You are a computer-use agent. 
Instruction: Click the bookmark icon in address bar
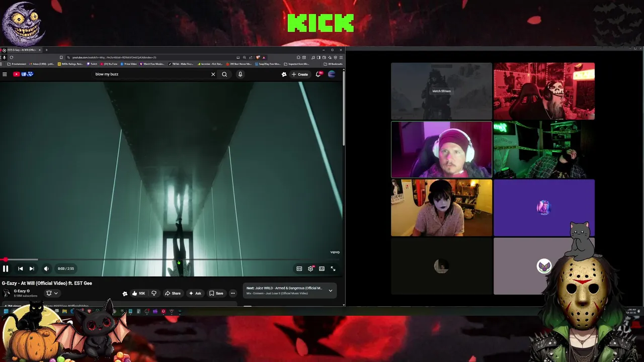tap(61, 57)
